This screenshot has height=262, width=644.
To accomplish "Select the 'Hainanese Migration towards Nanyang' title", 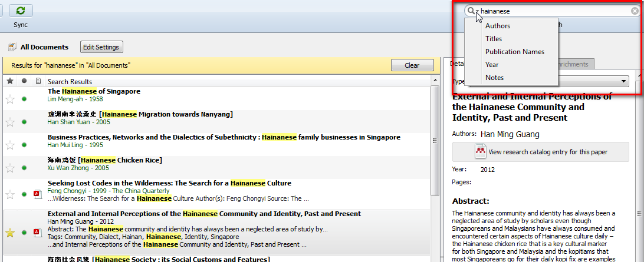I will [140, 114].
